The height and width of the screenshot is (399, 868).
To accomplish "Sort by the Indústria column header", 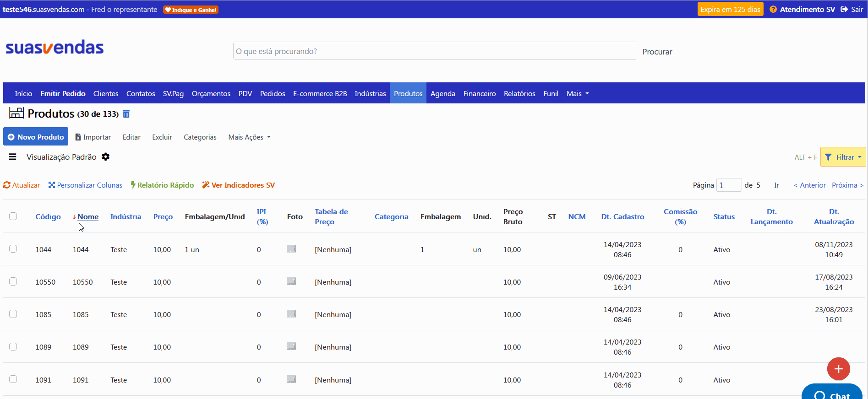I will click(126, 217).
